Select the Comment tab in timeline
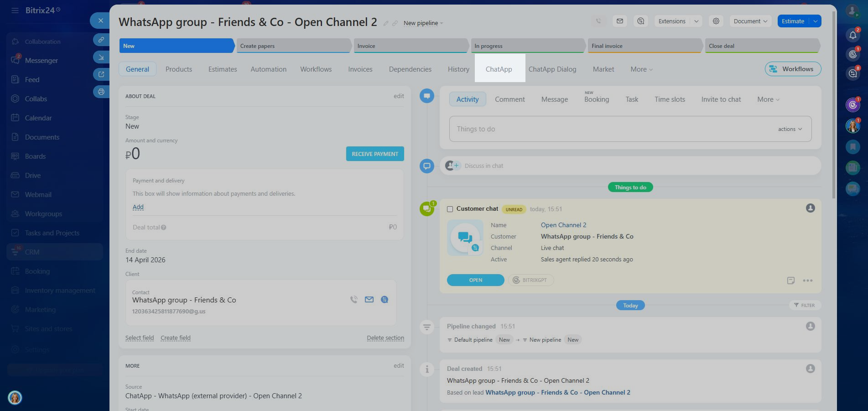 (509, 99)
